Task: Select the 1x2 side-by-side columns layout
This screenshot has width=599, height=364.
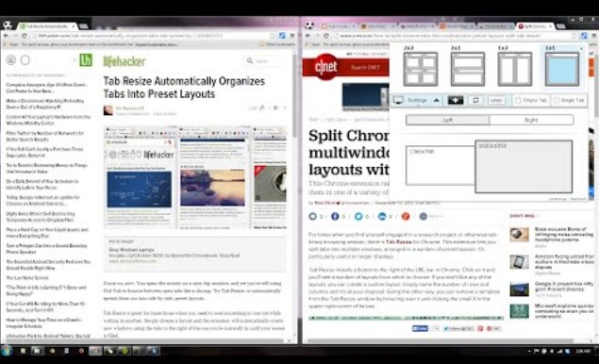Action: tap(515, 69)
